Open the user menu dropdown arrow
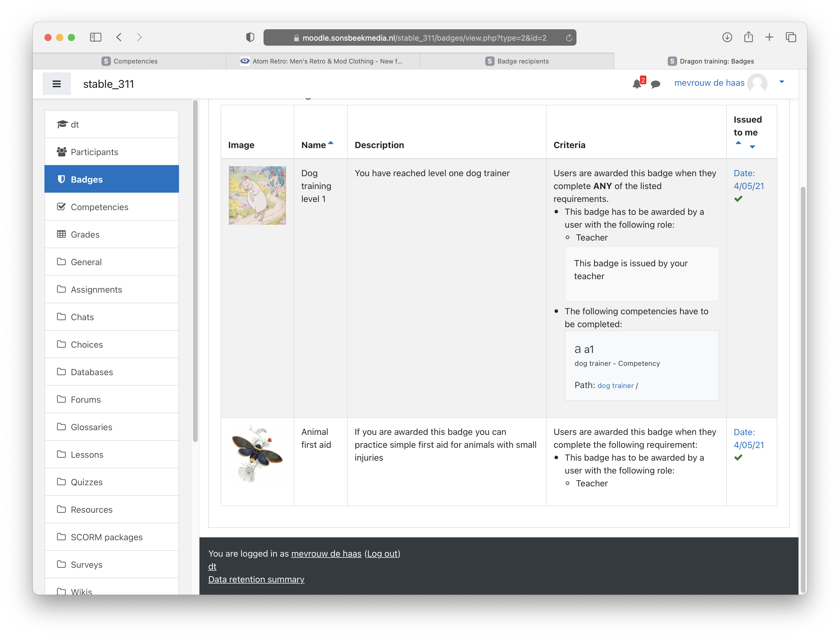This screenshot has width=840, height=638. coord(782,82)
